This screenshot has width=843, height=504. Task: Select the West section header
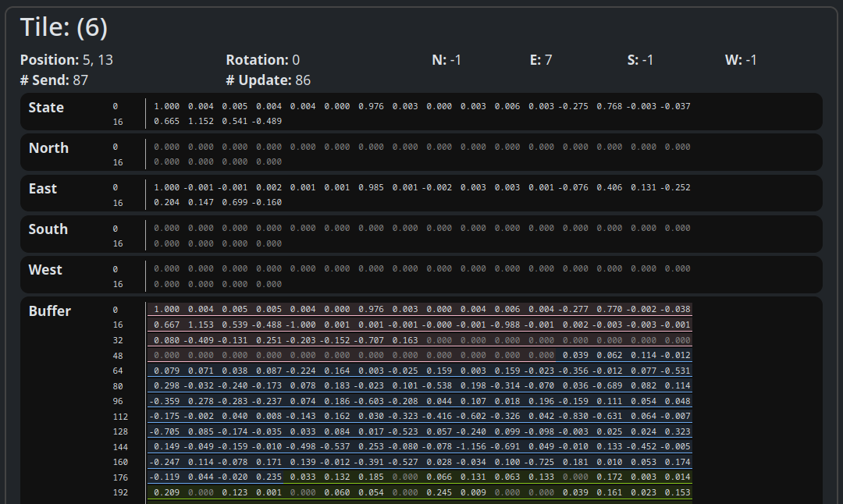(x=45, y=270)
